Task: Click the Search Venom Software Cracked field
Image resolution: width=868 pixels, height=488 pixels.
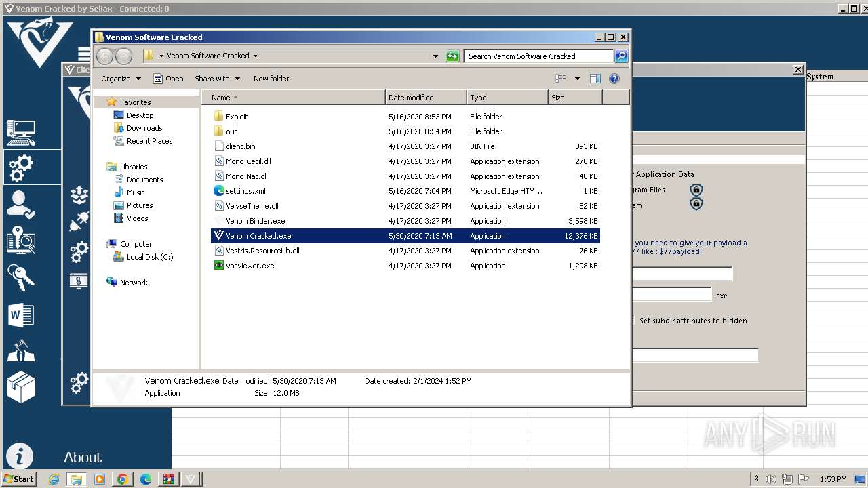Action: coord(539,56)
